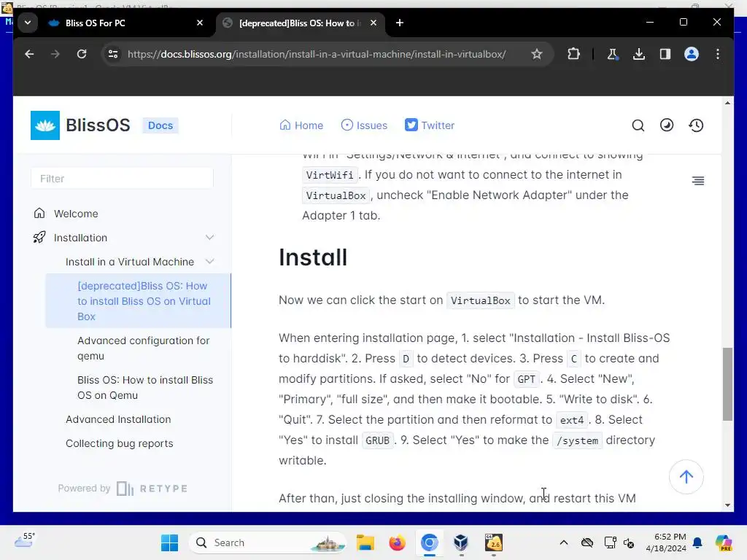Select deprecated install on Virtual Box page
This screenshot has width=747, height=560.
(x=138, y=301)
